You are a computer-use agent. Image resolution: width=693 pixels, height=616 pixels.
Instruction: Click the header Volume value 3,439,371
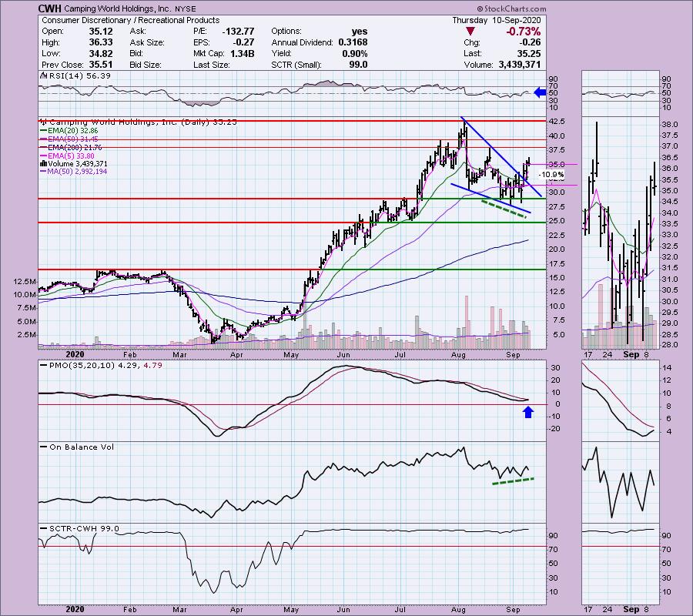coord(518,65)
